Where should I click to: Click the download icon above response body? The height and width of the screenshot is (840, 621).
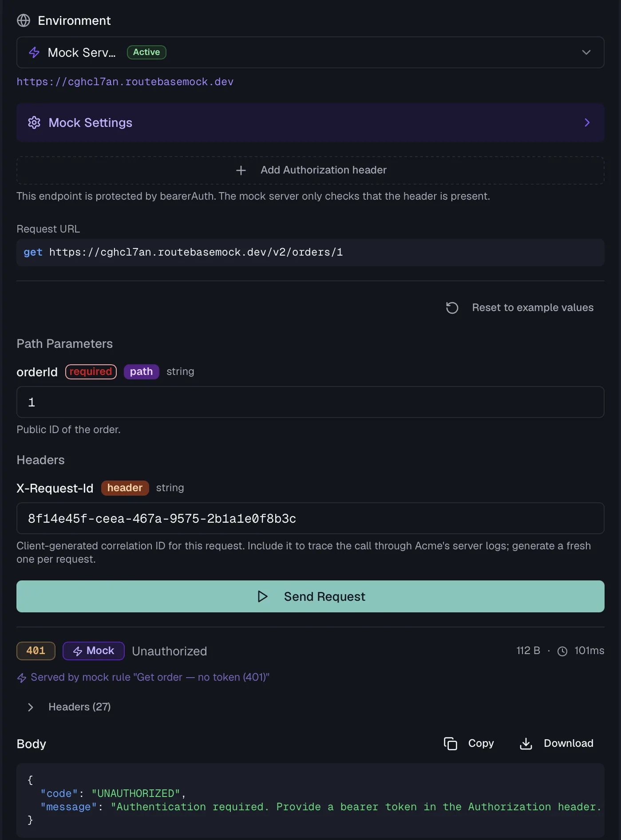pyautogui.click(x=526, y=743)
